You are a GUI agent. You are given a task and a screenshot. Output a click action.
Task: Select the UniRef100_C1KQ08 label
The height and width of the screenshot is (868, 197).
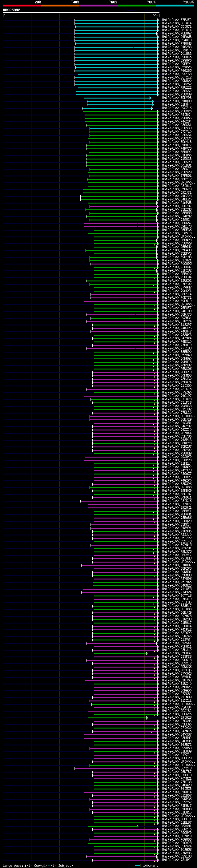pos(177,101)
